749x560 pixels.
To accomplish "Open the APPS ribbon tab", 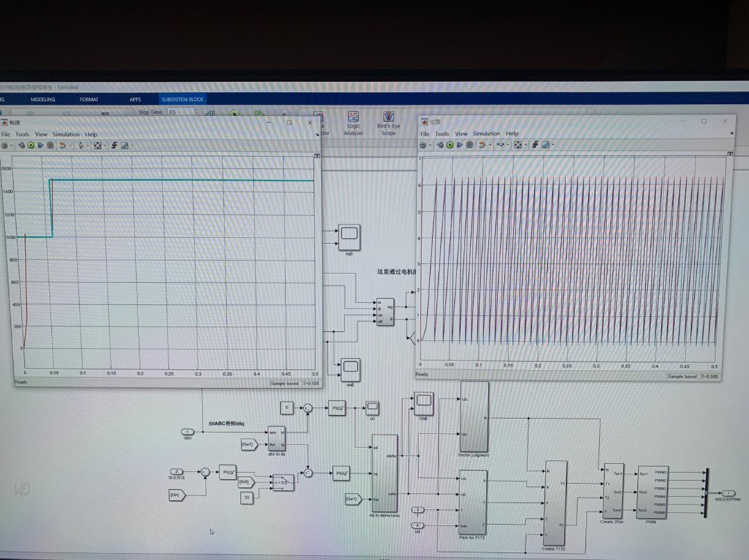I will tap(135, 99).
